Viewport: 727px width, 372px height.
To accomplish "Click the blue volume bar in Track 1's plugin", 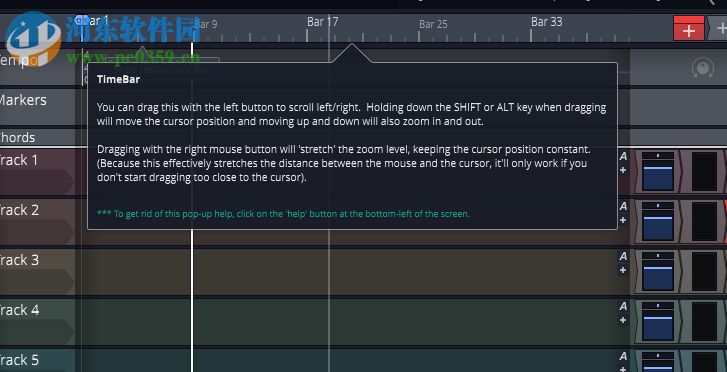I will coord(658,178).
